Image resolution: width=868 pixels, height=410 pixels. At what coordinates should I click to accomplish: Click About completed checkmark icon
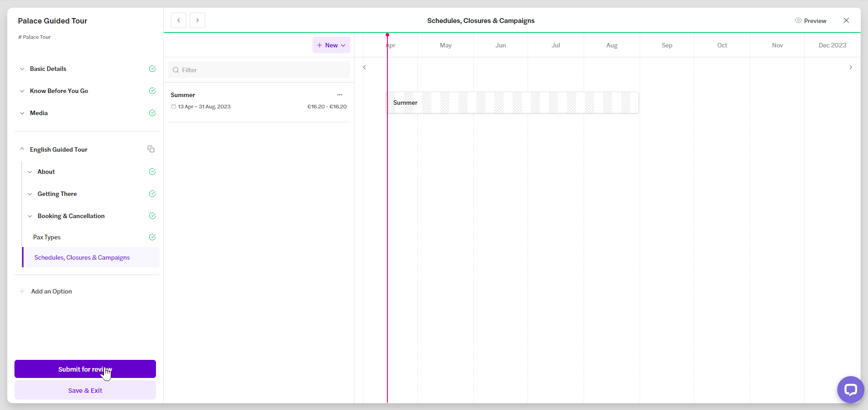pyautogui.click(x=152, y=172)
